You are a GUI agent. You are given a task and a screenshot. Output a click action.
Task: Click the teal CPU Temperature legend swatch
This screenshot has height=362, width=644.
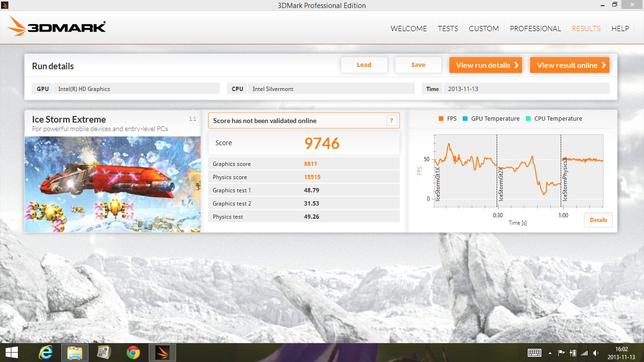click(x=528, y=119)
